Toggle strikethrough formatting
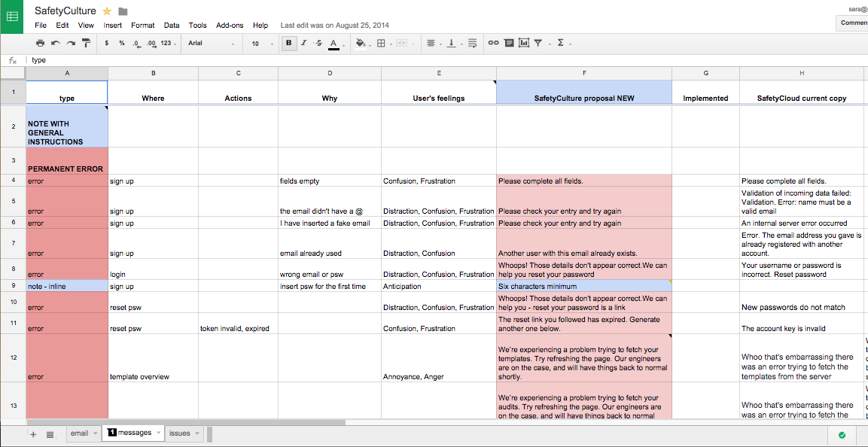The height and width of the screenshot is (447, 868). 318,43
